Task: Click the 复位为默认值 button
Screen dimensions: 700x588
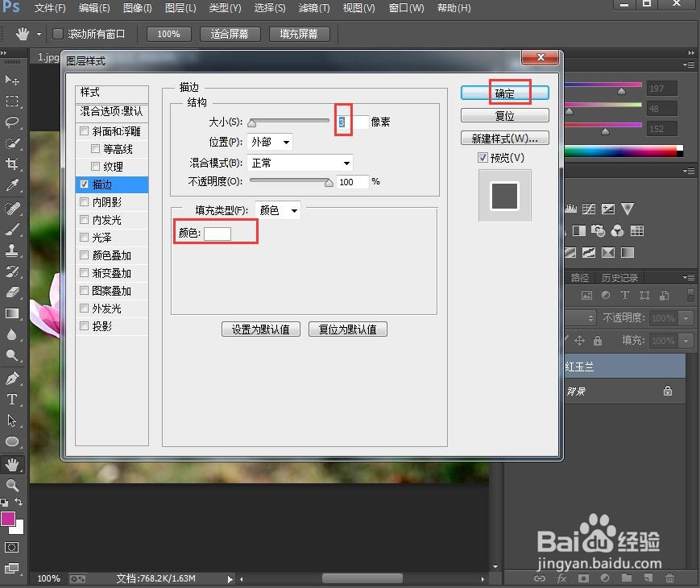Action: coord(348,329)
